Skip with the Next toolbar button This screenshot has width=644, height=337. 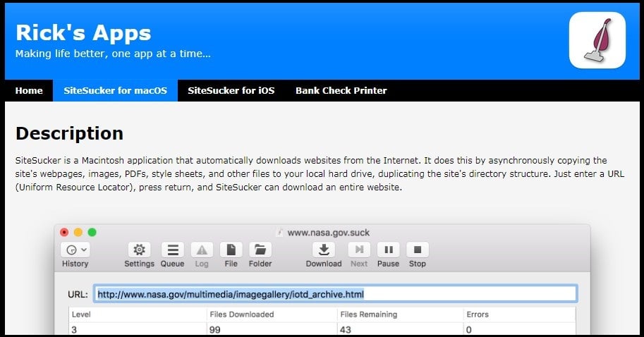point(359,250)
